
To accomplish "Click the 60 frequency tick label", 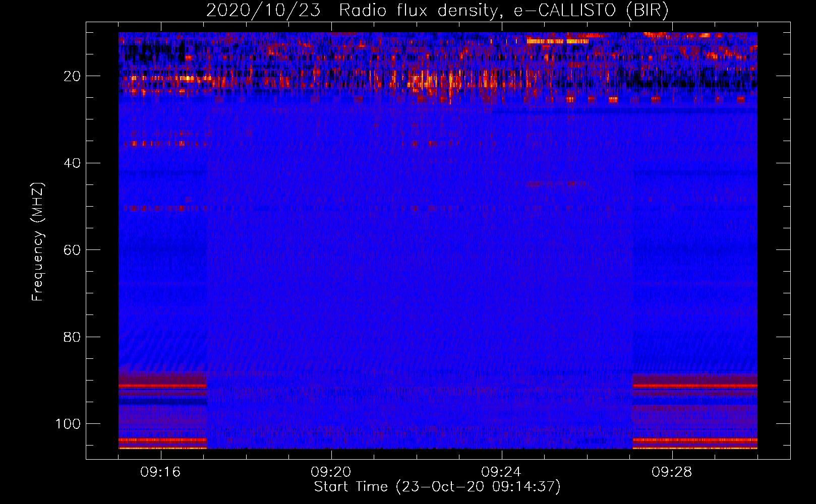I will tap(72, 250).
